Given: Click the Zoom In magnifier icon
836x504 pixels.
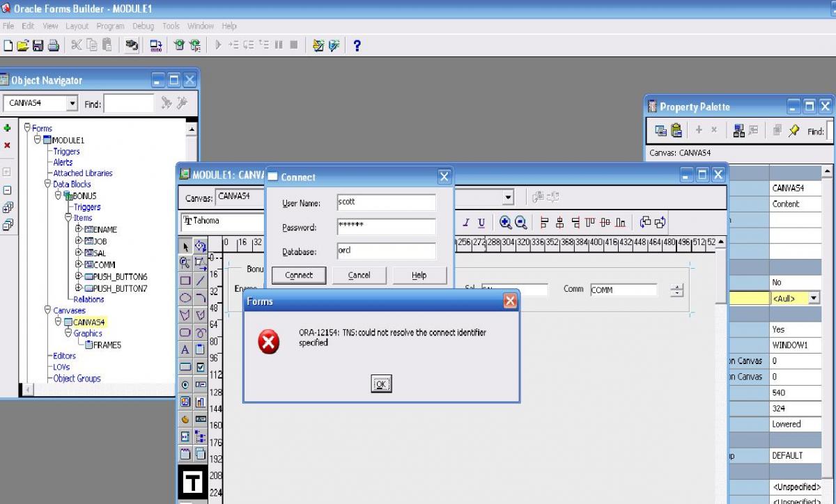Looking at the screenshot, I should pyautogui.click(x=505, y=223).
